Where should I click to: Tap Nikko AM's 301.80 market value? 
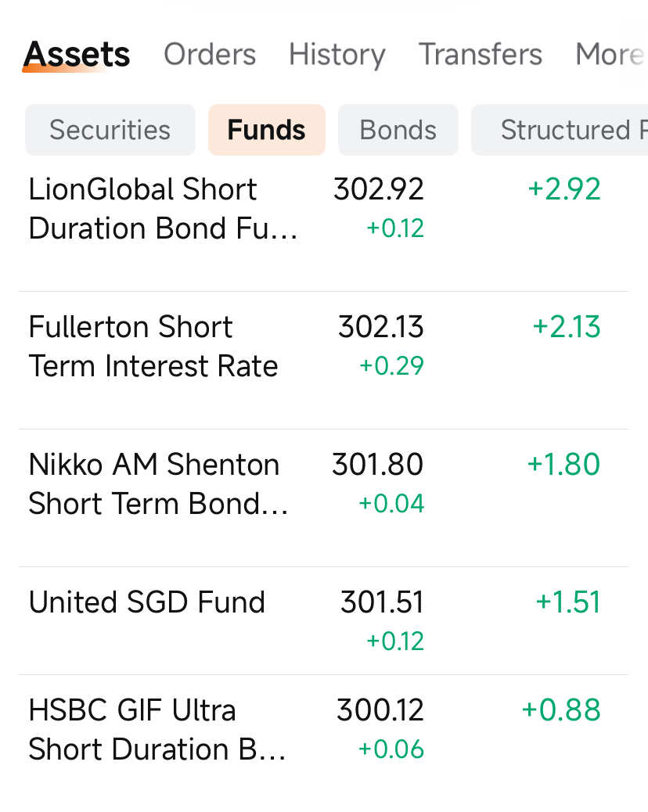tap(377, 465)
